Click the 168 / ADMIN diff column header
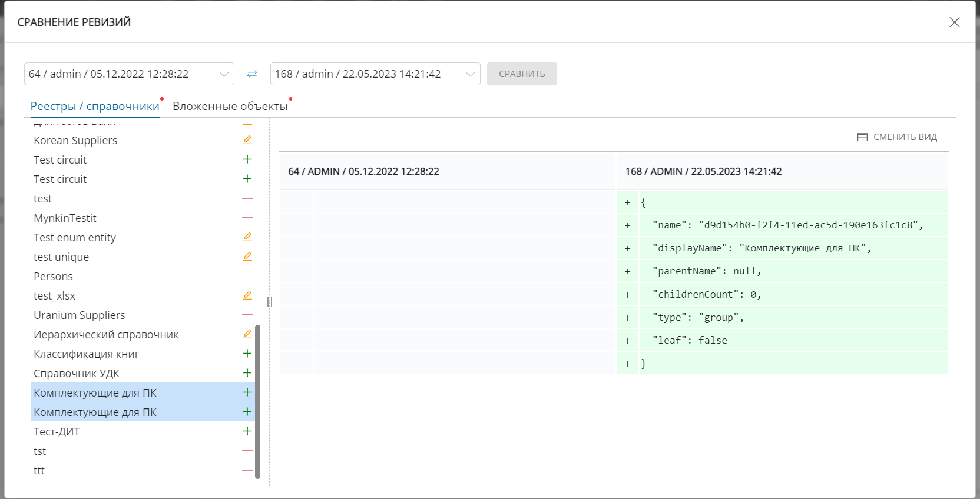Viewport: 980px width, 499px height. [783, 171]
